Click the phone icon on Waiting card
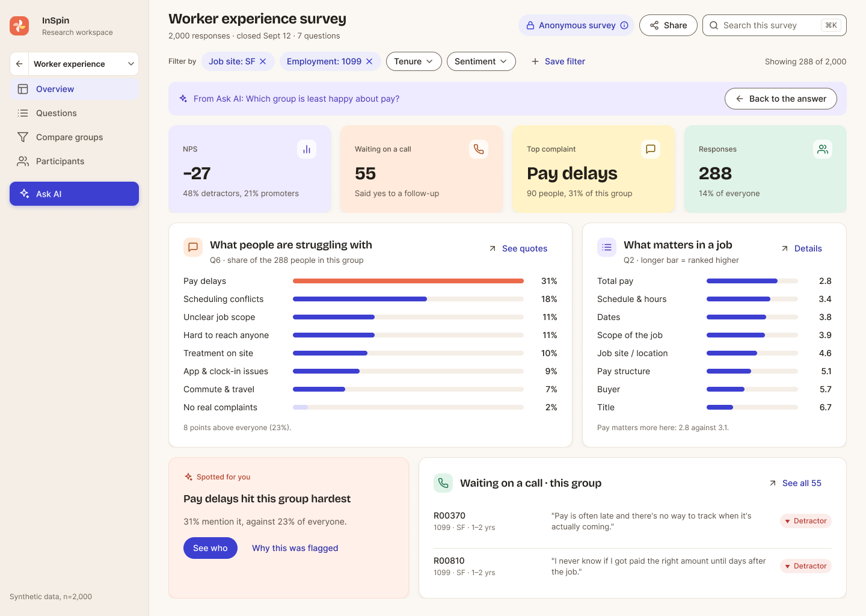866x616 pixels. point(479,149)
